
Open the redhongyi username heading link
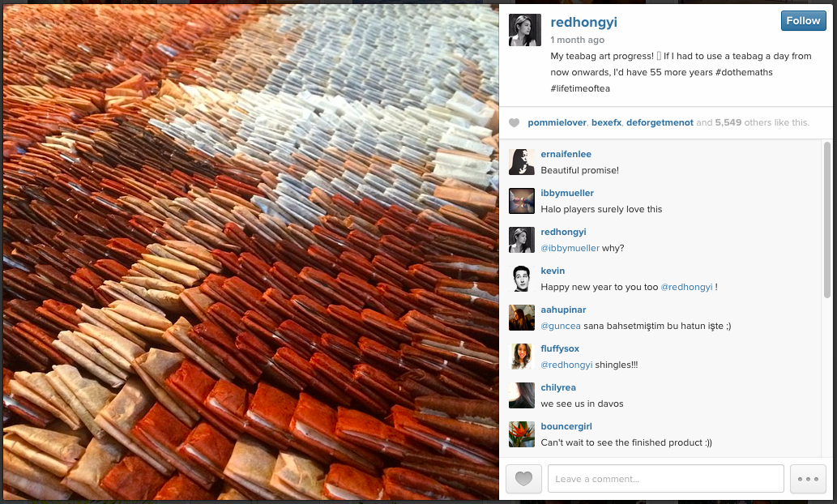[583, 22]
